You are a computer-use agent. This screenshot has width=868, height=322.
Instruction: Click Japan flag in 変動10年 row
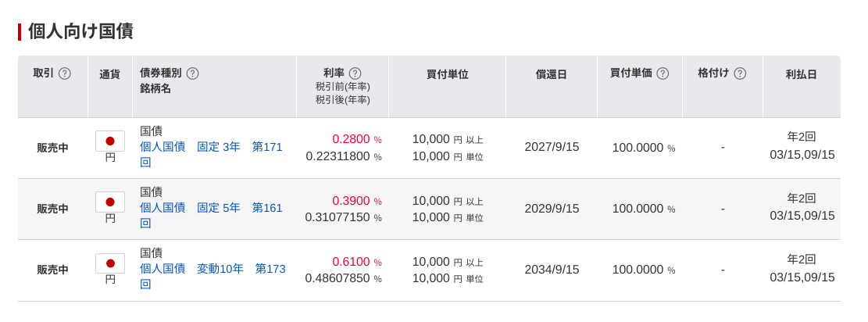tap(110, 263)
